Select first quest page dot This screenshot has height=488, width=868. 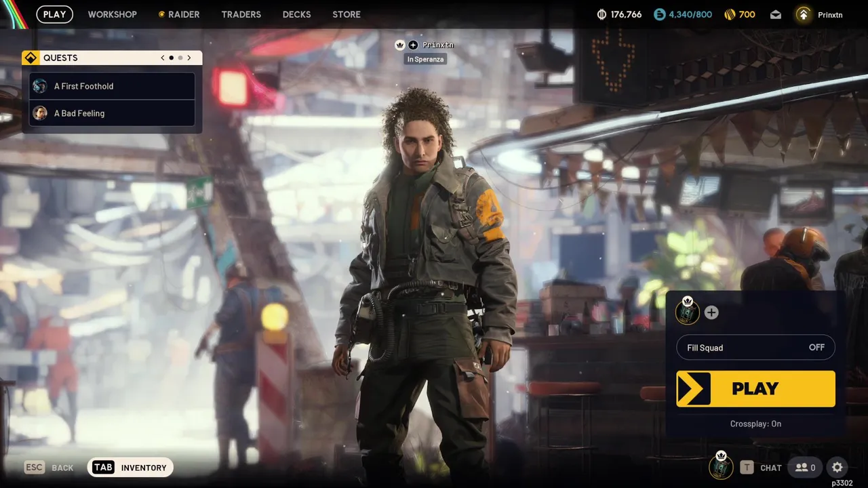coord(172,58)
